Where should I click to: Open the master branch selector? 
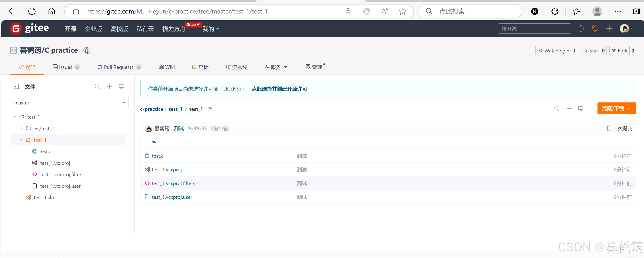coord(69,103)
